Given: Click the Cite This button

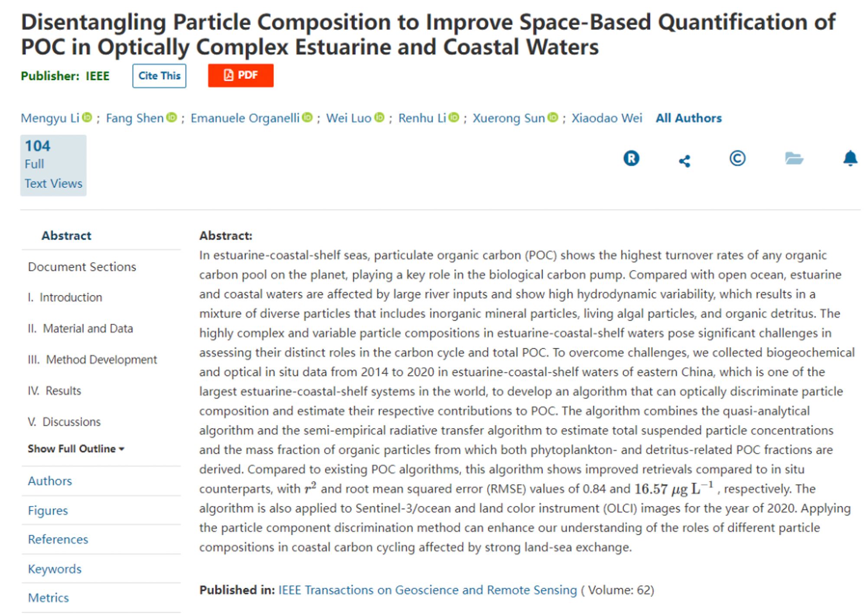Looking at the screenshot, I should pyautogui.click(x=159, y=76).
